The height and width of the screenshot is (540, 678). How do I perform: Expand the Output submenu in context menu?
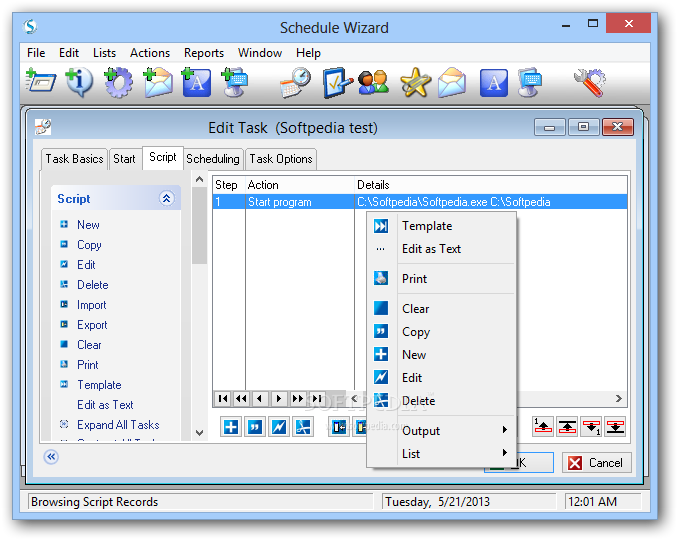(x=441, y=431)
